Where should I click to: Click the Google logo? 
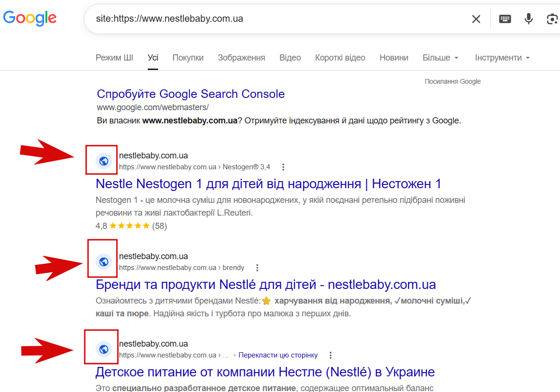pyautogui.click(x=30, y=18)
